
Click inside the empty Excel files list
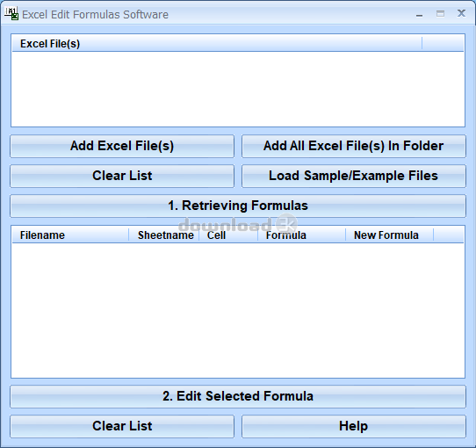point(238,89)
